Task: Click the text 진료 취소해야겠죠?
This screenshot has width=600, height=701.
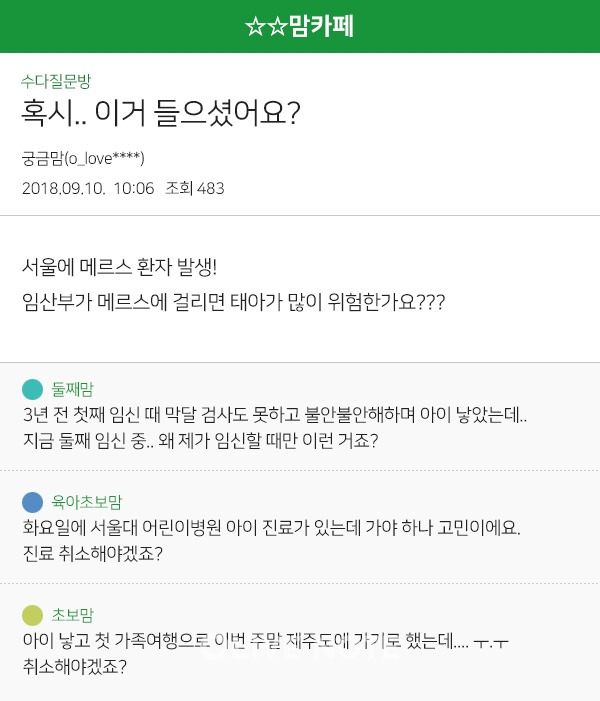Action: (x=91, y=552)
